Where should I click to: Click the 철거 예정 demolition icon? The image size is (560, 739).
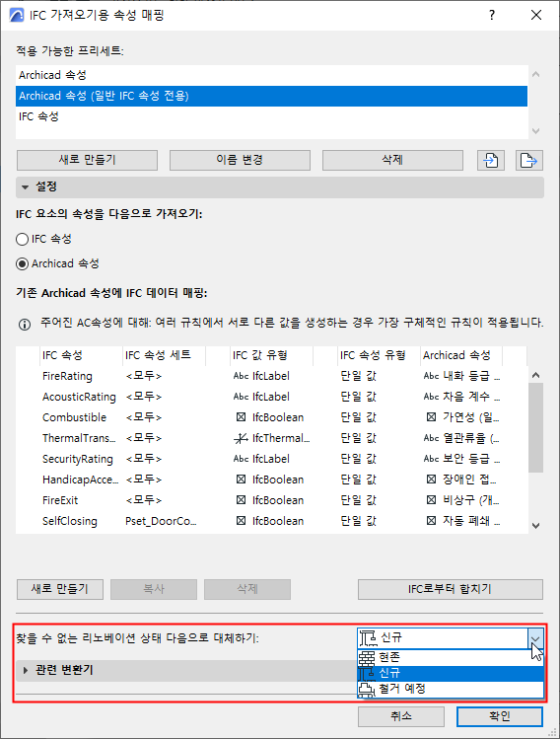pos(367,689)
